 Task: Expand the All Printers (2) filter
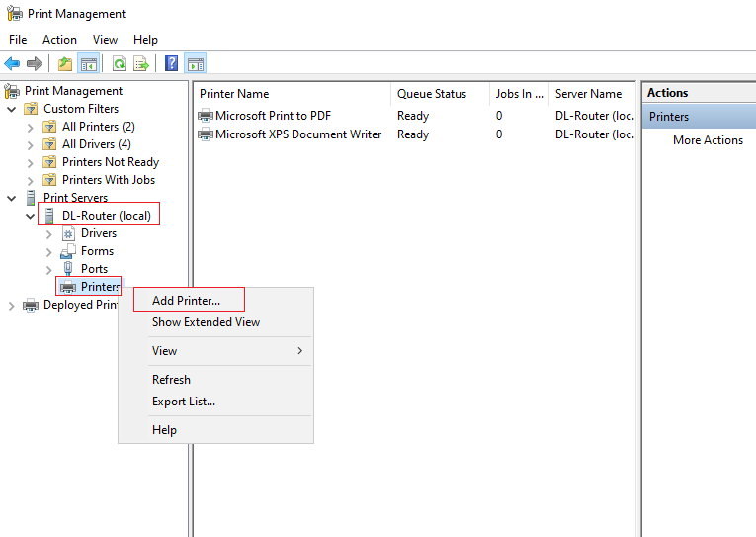pos(31,128)
